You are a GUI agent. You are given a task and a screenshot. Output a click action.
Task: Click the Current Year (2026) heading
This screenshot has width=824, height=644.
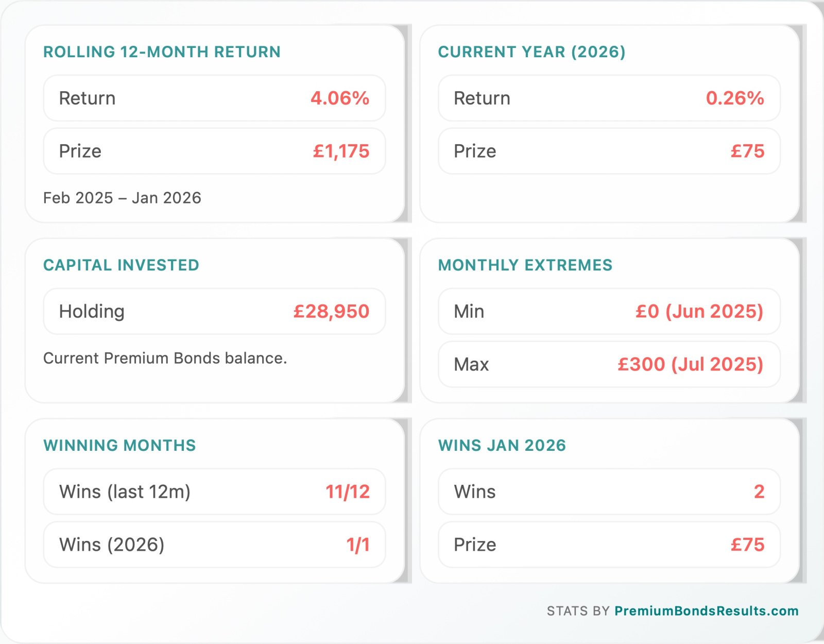pos(531,52)
